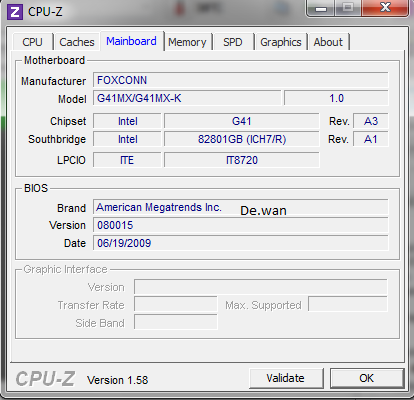Click the IT8720 LPCIO field
Viewport: 414px width, 400px height.
click(242, 160)
